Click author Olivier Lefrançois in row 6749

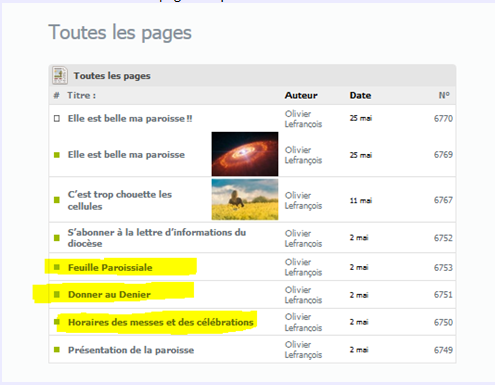(303, 350)
